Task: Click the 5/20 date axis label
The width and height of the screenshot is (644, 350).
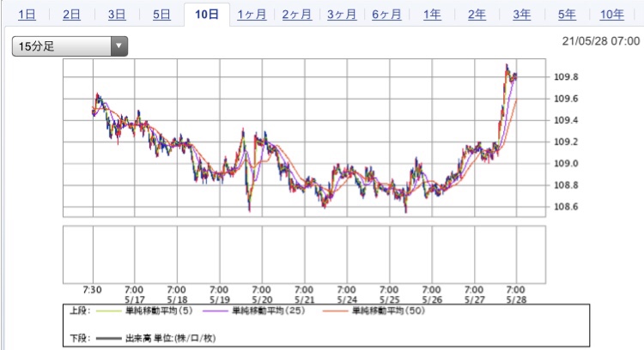Action: coord(262,299)
